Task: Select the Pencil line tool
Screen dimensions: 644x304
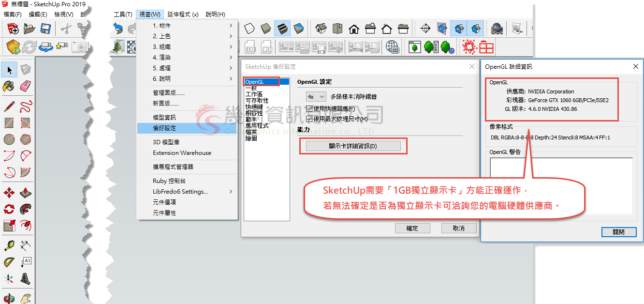Action: (x=9, y=106)
